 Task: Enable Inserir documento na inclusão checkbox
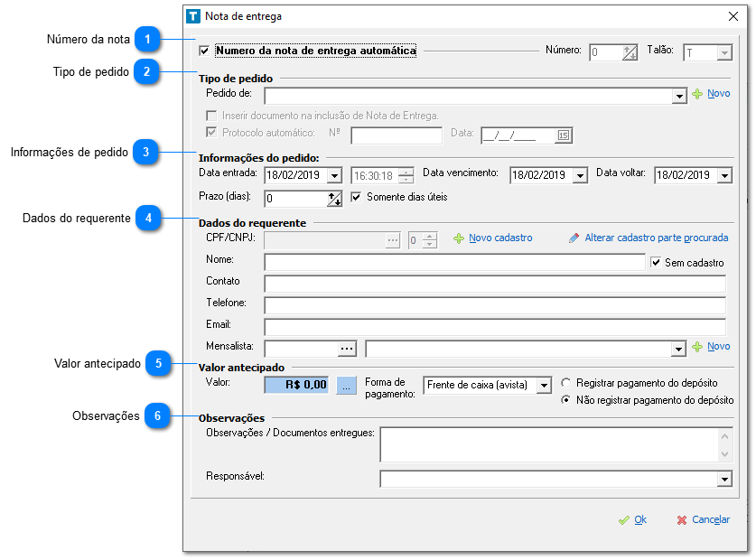point(211,116)
